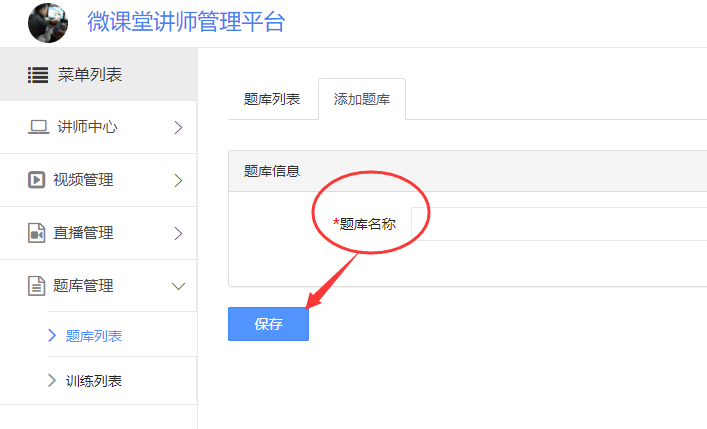This screenshot has width=707, height=429.
Task: Click the video file icon for 直播管理
Action: (x=37, y=233)
